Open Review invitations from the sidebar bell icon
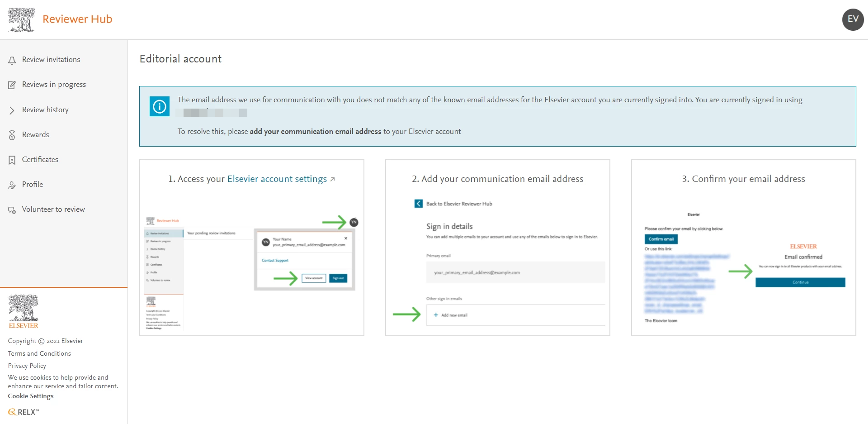 pyautogui.click(x=12, y=59)
